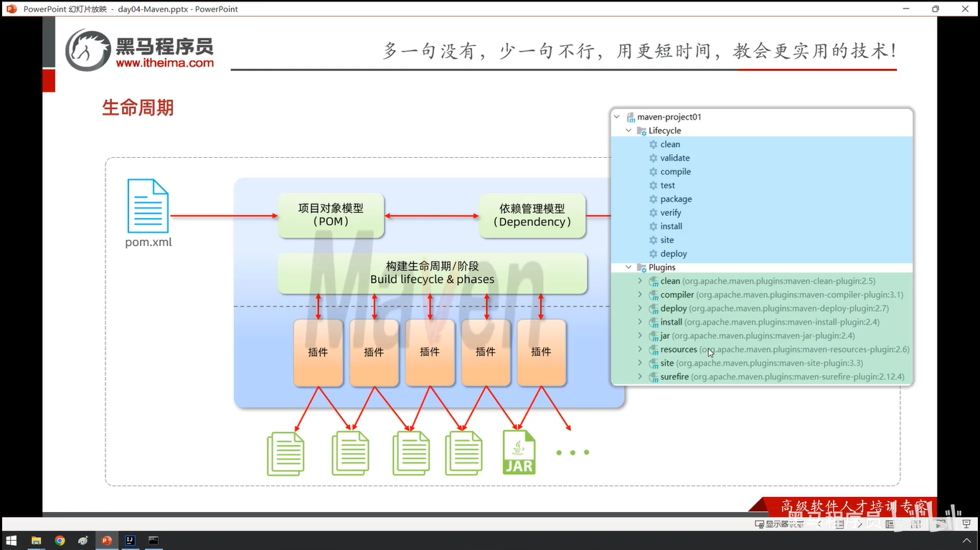Expand the install plugin chevron under Plugins
Image resolution: width=980 pixels, height=550 pixels.
640,322
